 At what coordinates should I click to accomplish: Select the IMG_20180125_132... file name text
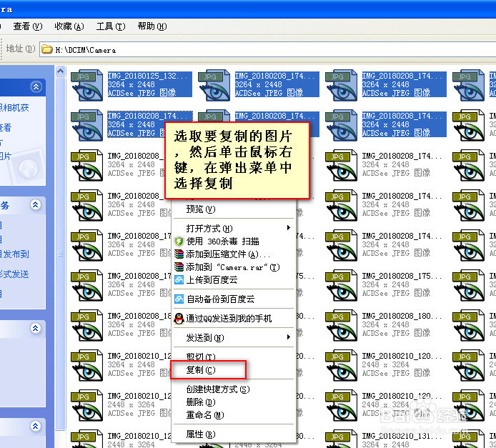(148, 76)
